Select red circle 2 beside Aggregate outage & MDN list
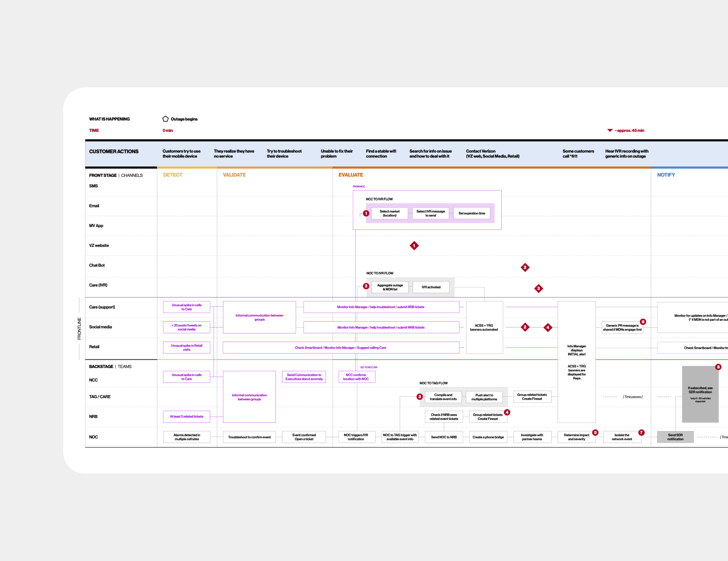This screenshot has width=728, height=561. [366, 286]
